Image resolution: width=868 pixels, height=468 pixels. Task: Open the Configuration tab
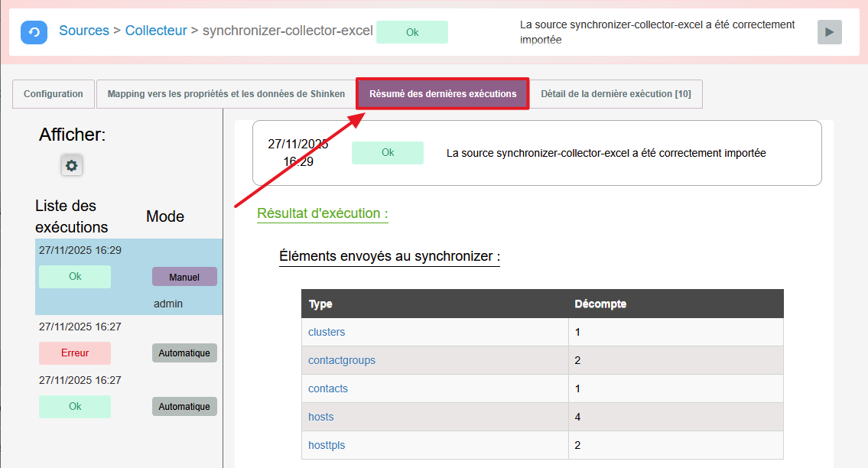tap(54, 94)
